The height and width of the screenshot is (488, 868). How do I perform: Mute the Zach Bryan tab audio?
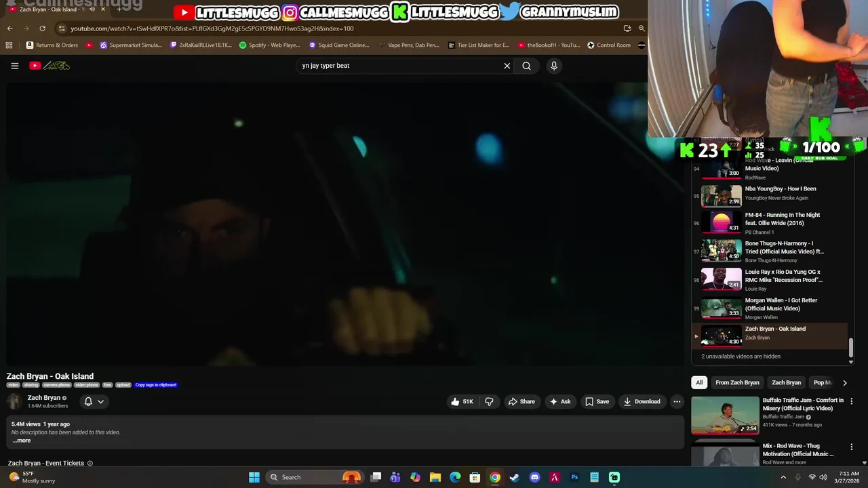92,9
